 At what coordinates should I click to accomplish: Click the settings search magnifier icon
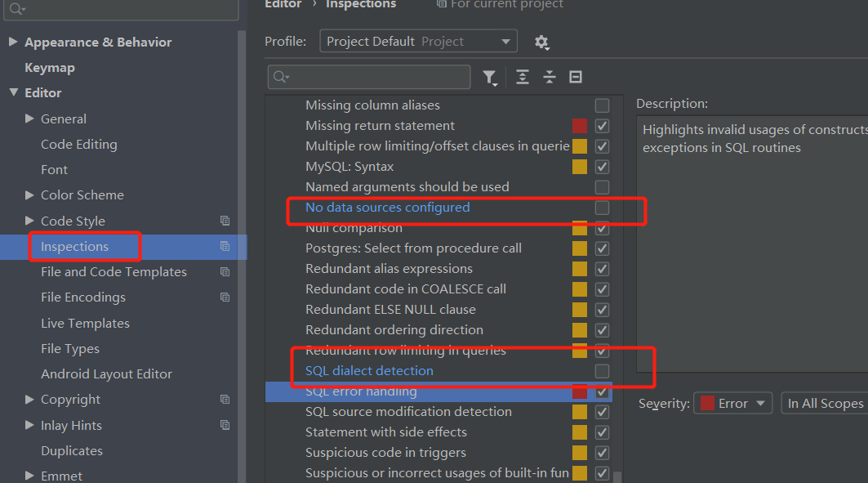(x=17, y=8)
